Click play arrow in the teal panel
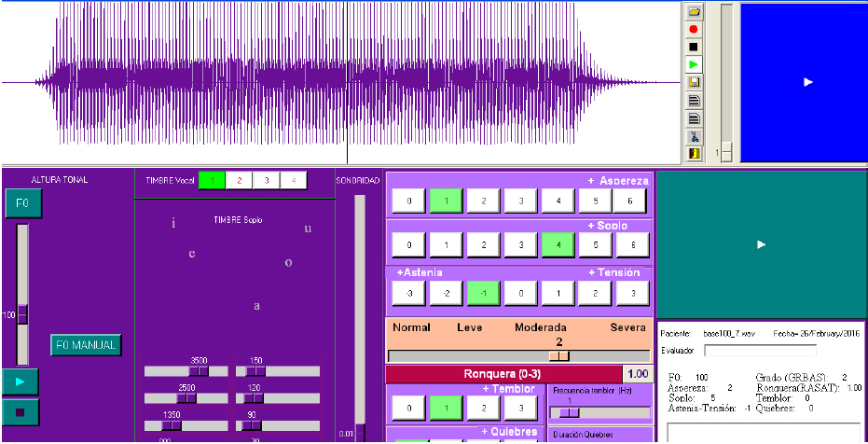Image resolution: width=868 pixels, height=444 pixels. [761, 244]
